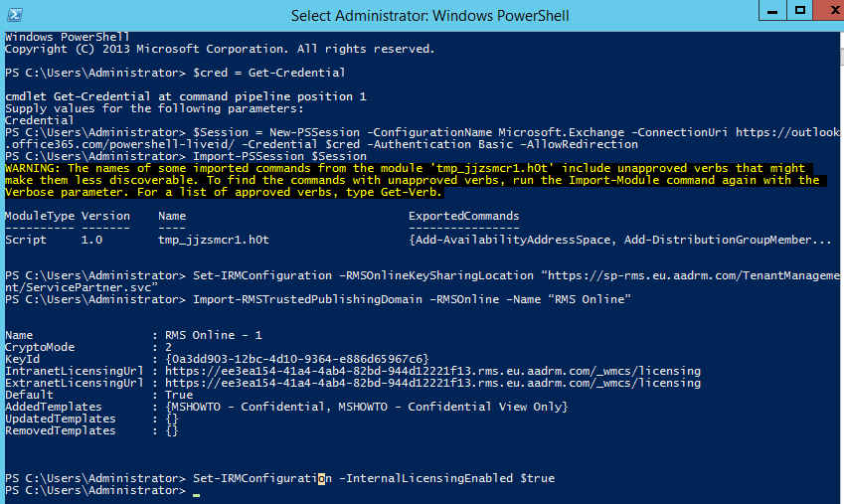
Task: Click the blinking cursor at last prompt
Action: coord(197,495)
